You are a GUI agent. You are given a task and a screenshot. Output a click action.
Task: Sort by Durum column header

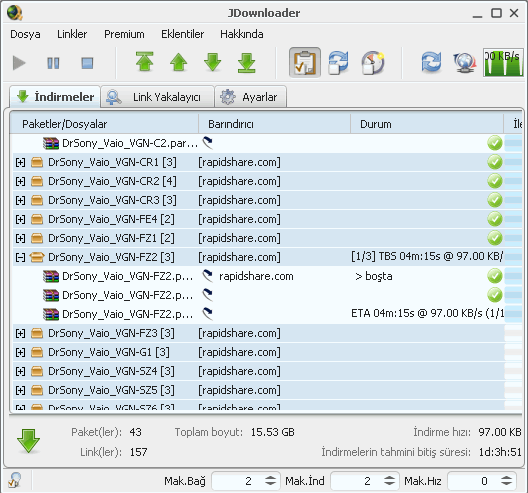click(427, 124)
